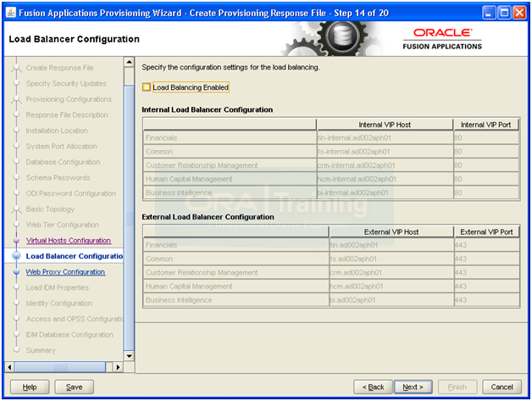The image size is (532, 401).
Task: Click the Specify Security Updates step
Action: [x=66, y=84]
